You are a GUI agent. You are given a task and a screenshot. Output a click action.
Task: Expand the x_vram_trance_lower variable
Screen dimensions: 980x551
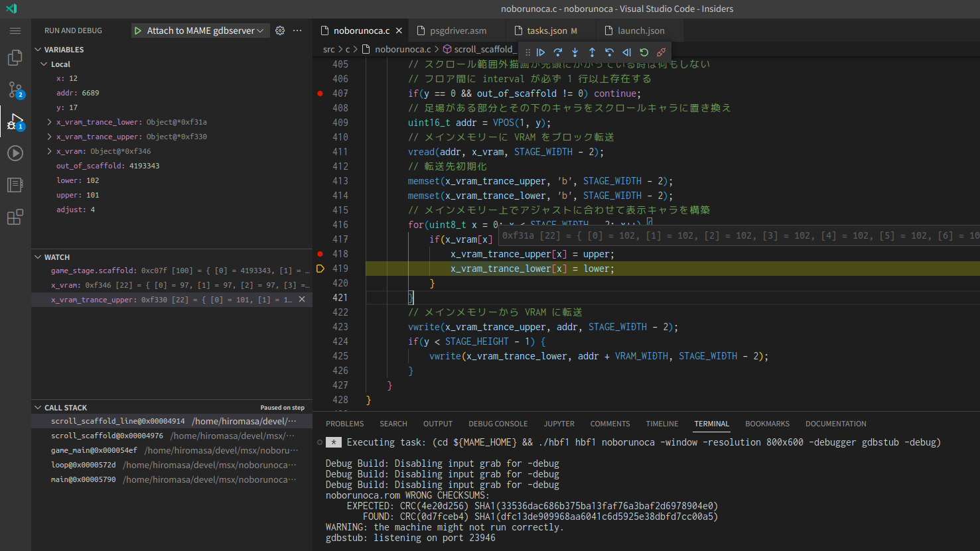pyautogui.click(x=50, y=122)
